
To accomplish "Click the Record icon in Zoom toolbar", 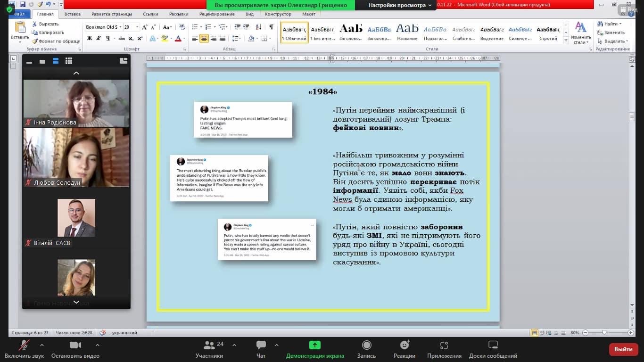I will pos(366,346).
